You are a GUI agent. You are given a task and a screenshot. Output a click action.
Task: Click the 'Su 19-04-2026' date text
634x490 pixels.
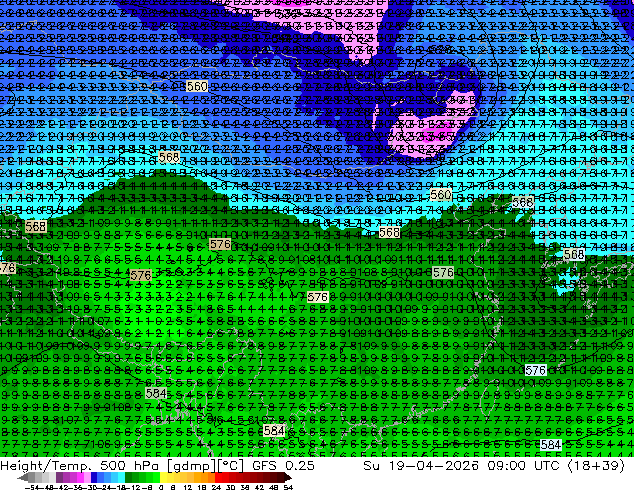coord(421,465)
